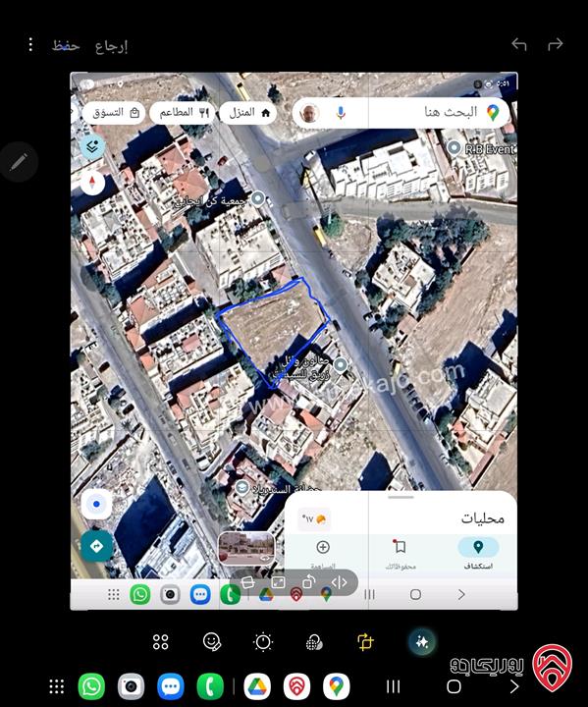Select the المنزل home chip
The height and width of the screenshot is (707, 588).
248,113
